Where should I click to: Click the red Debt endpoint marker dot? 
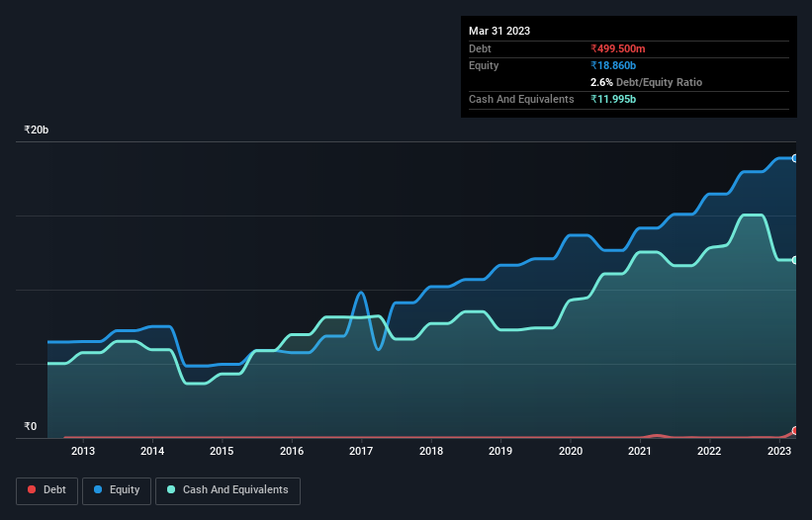click(795, 430)
